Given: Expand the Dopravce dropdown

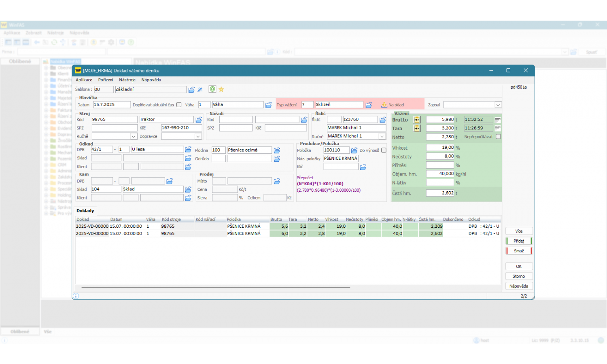Looking at the screenshot, I should 198,137.
